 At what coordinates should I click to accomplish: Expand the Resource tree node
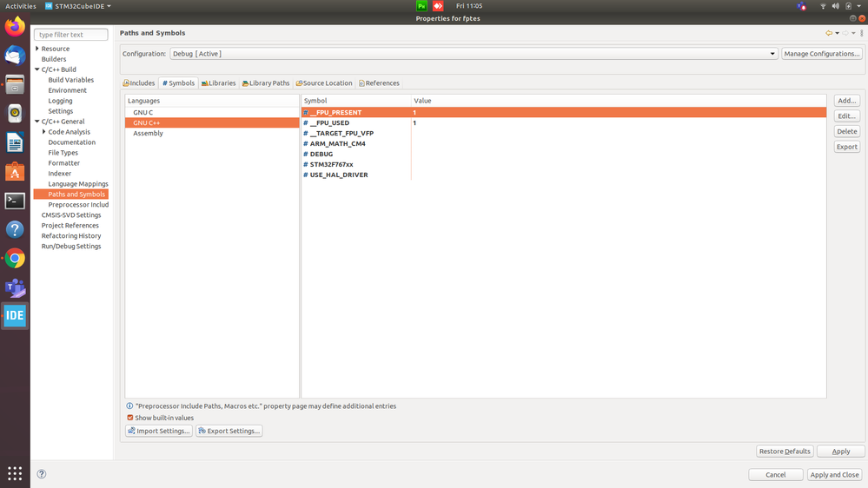(x=37, y=49)
